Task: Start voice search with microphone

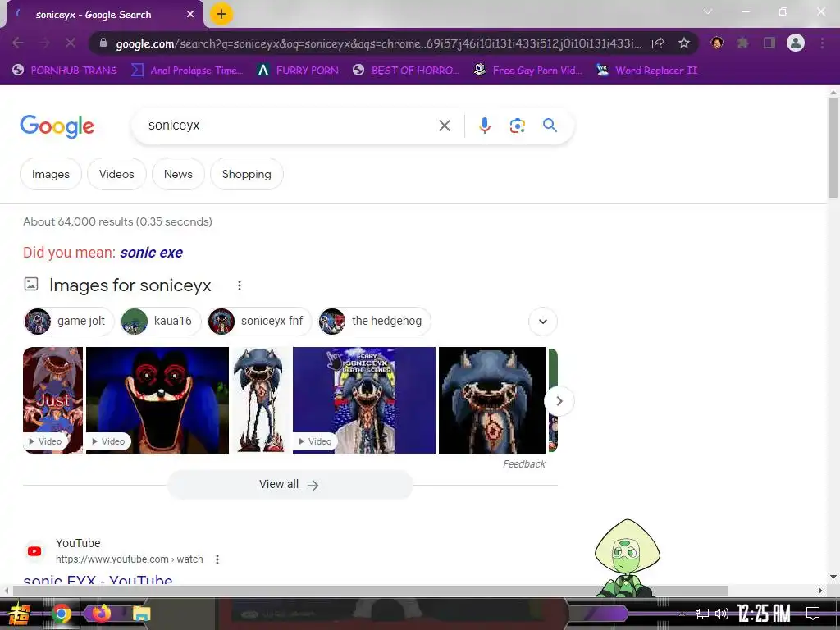Action: coord(485,126)
